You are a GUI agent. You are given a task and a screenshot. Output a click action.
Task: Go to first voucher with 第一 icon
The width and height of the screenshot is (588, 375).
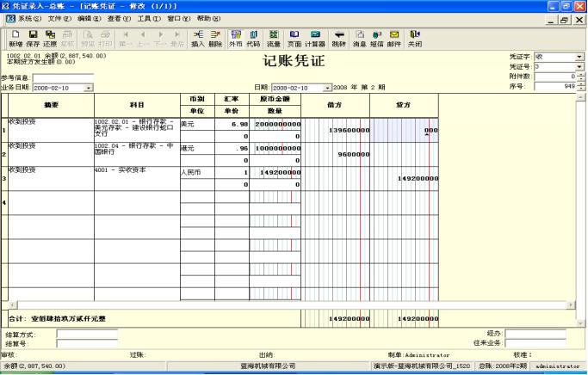(126, 39)
